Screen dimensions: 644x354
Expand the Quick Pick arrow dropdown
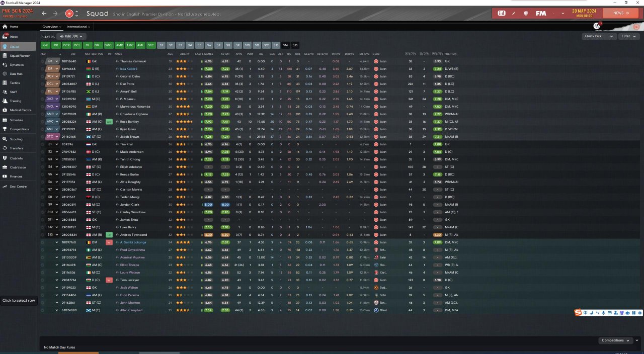[x=611, y=36]
